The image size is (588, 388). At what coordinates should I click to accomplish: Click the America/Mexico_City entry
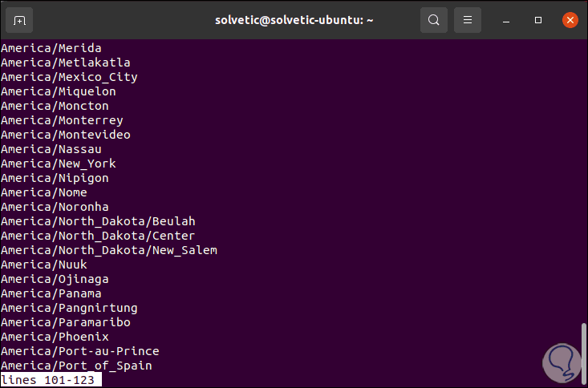pos(69,77)
